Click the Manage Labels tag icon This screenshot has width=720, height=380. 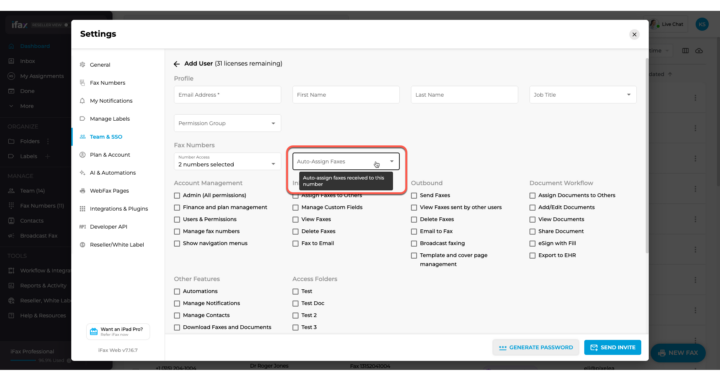(83, 118)
